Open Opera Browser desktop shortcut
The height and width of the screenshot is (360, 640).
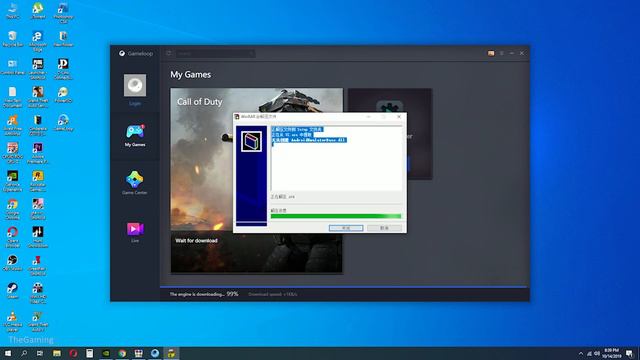pyautogui.click(x=13, y=237)
